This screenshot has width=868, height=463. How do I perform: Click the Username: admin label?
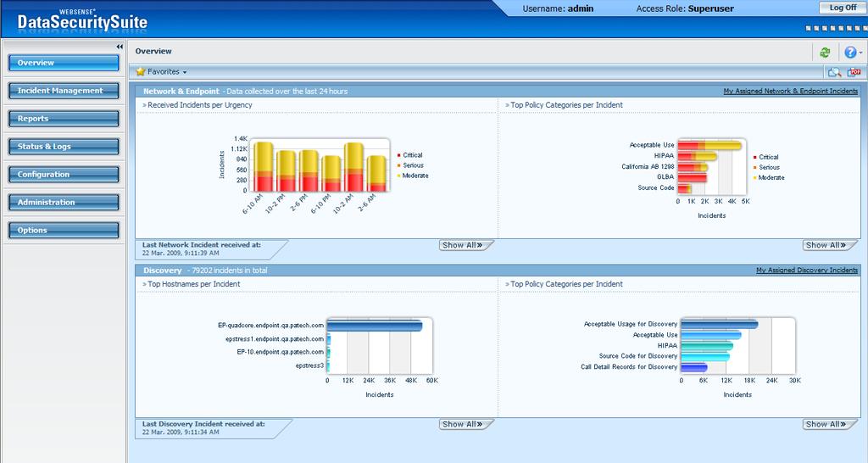click(x=558, y=8)
